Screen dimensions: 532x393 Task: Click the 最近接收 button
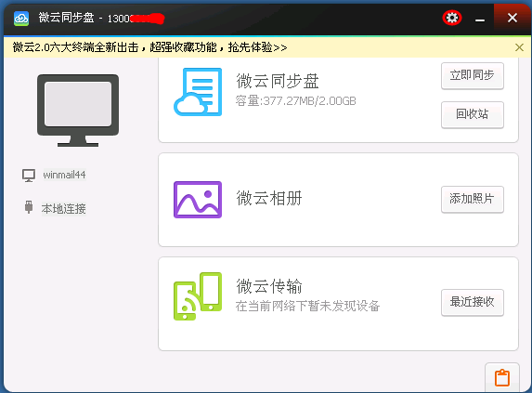473,302
